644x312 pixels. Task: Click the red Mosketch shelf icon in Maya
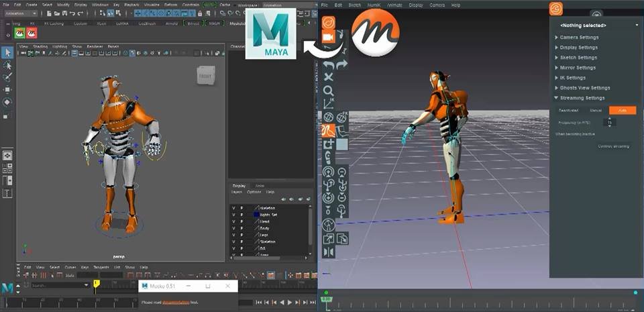(x=32, y=33)
